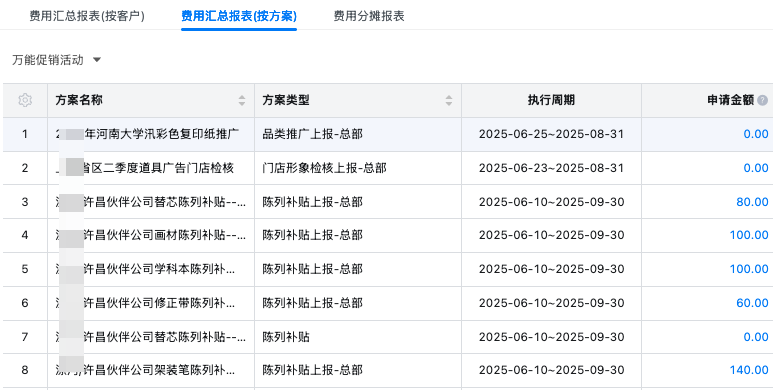Switch to 费用汇总报表(按客户) tab

(x=87, y=16)
